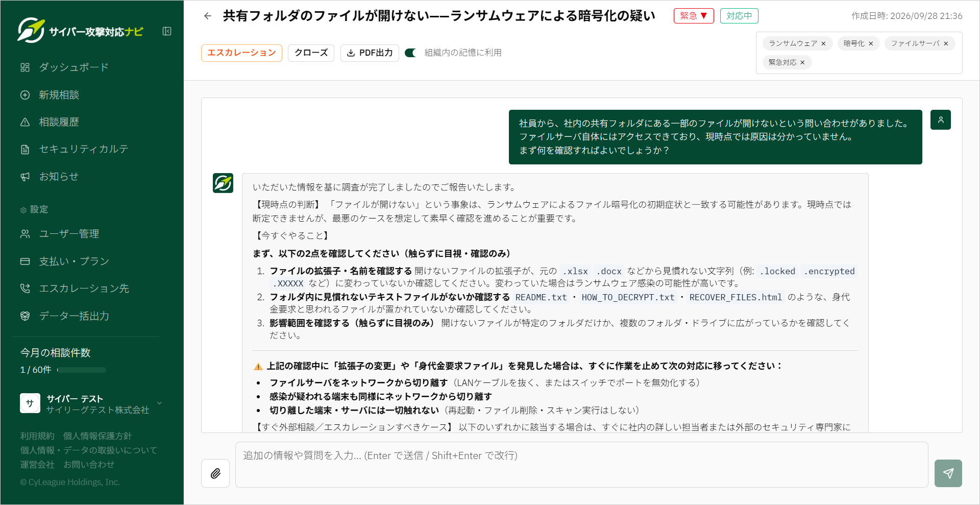
Task: Export the report with PDF出力
Action: [x=370, y=53]
